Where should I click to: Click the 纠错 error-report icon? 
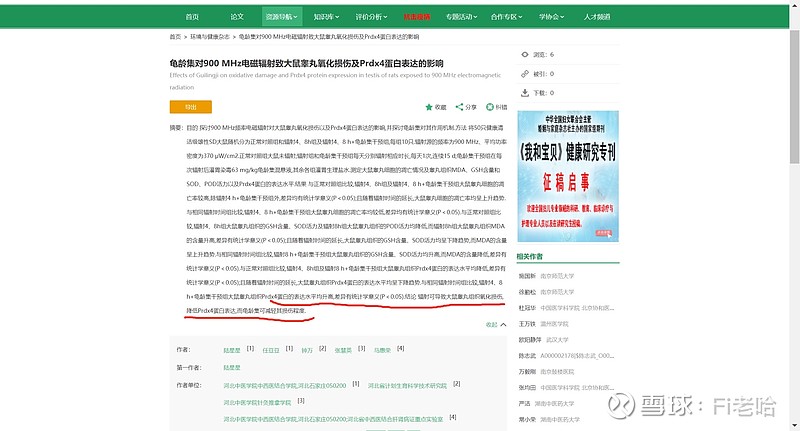click(x=490, y=106)
